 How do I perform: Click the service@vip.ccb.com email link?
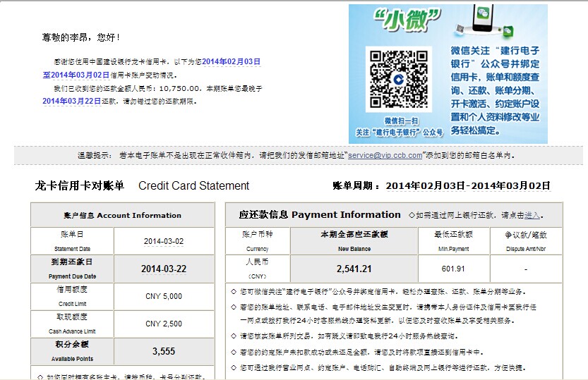tap(385, 155)
